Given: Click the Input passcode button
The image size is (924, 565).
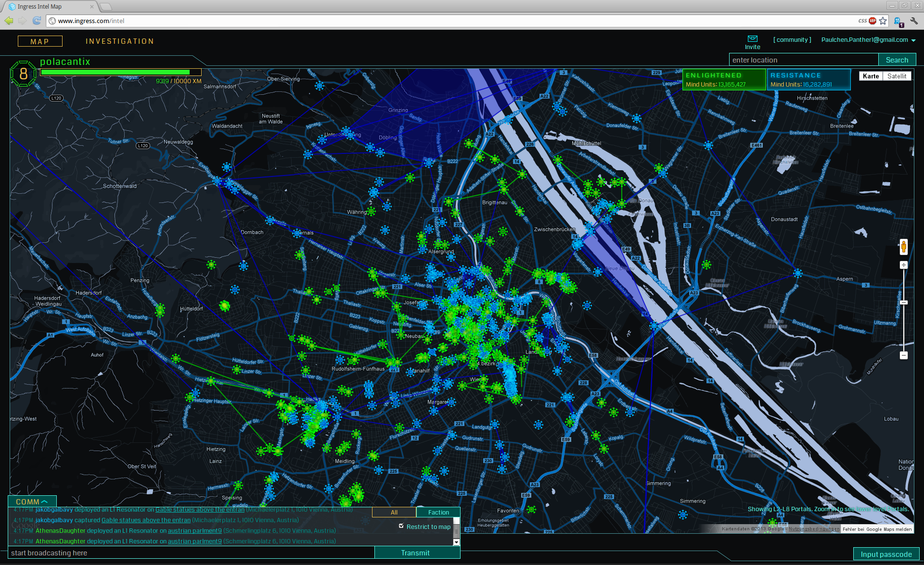Looking at the screenshot, I should (x=886, y=554).
